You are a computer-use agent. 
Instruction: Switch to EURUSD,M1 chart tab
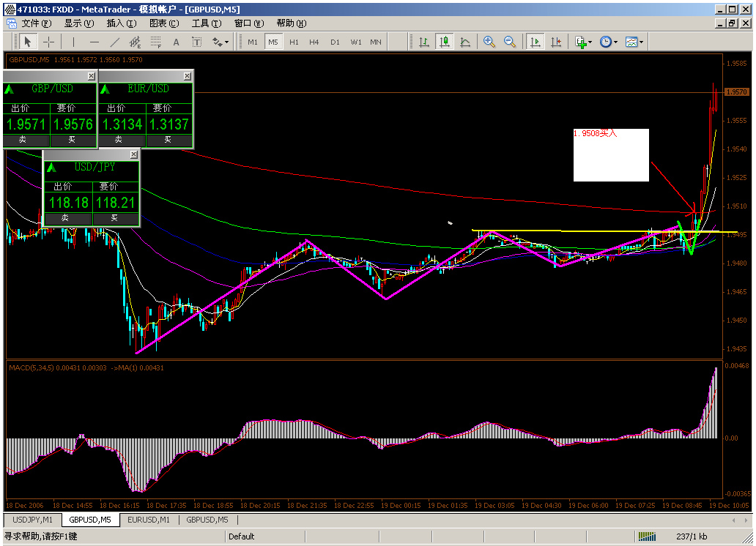[149, 520]
